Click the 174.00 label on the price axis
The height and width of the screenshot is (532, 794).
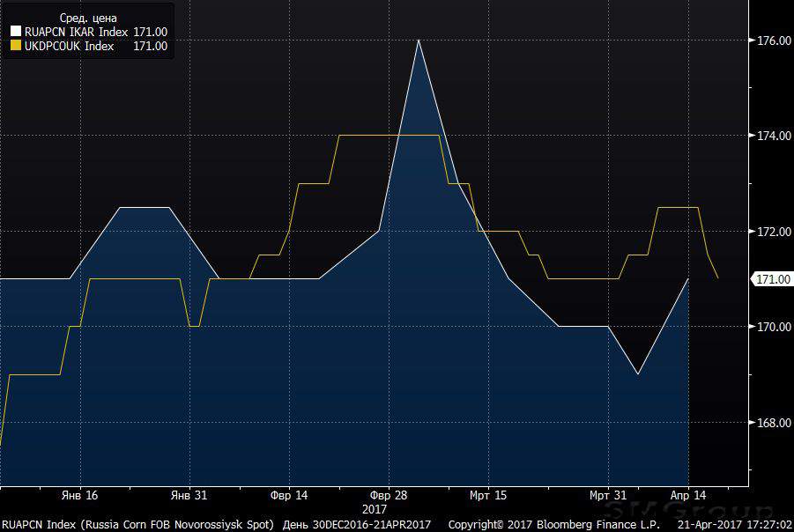(770, 136)
